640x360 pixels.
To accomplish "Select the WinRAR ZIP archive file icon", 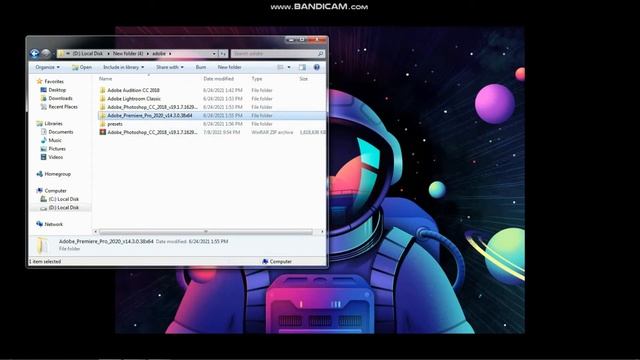I will [102, 132].
